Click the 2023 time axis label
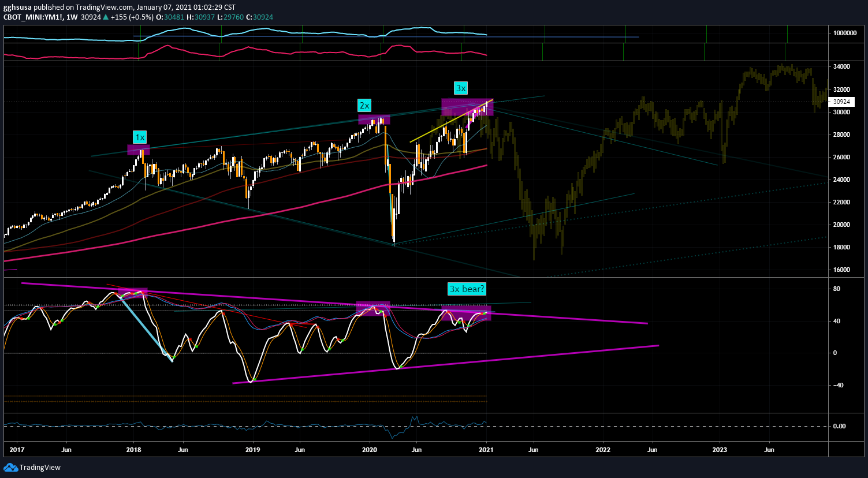Viewport: 868px width, 478px height. pyautogui.click(x=720, y=450)
